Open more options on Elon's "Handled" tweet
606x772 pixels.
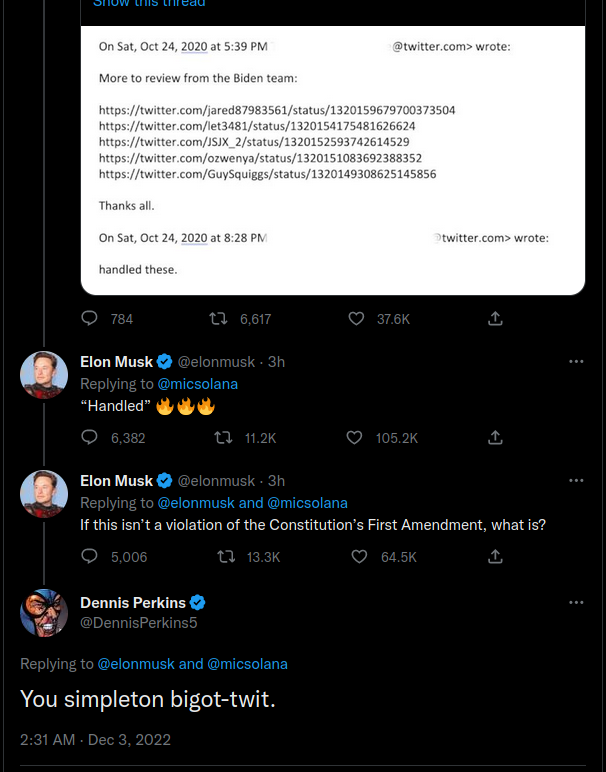tap(576, 361)
